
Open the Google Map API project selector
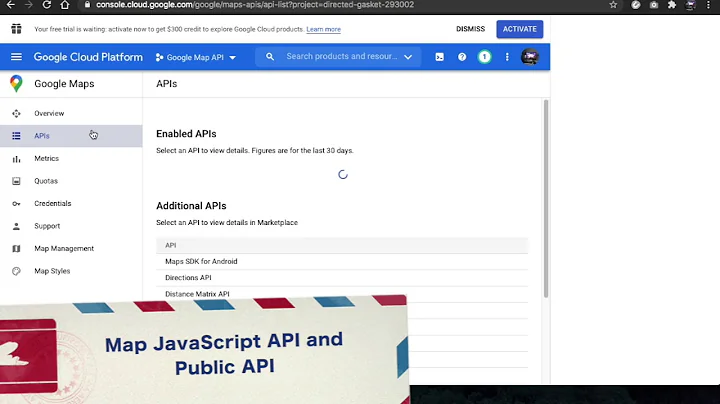pyautogui.click(x=196, y=57)
